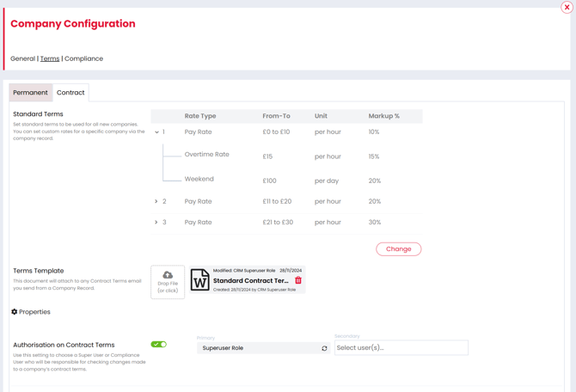Click the Properties gear icon
The height and width of the screenshot is (392, 576).
click(x=15, y=311)
